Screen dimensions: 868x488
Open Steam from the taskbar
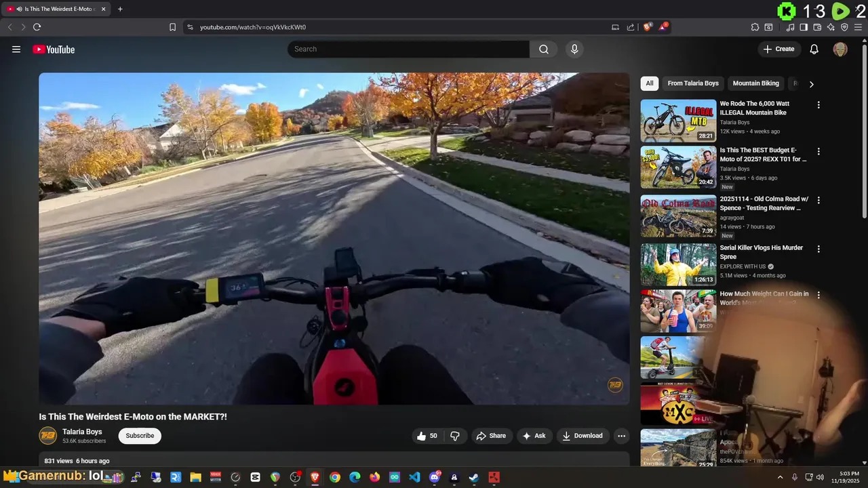[x=474, y=477]
